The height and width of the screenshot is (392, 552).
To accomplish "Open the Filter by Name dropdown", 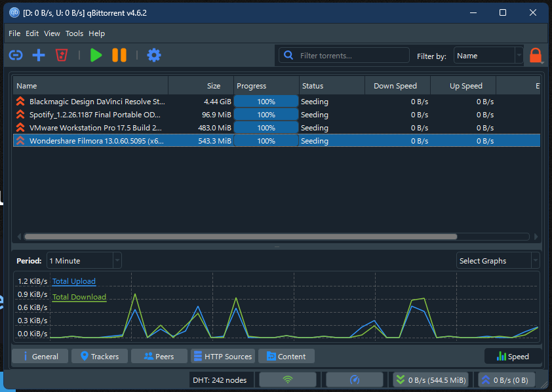I will click(x=488, y=56).
